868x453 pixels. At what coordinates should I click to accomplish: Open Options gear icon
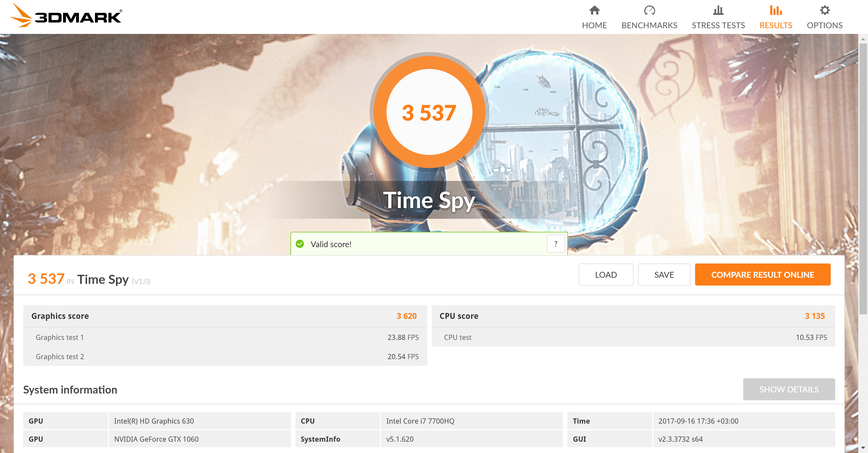(x=824, y=10)
